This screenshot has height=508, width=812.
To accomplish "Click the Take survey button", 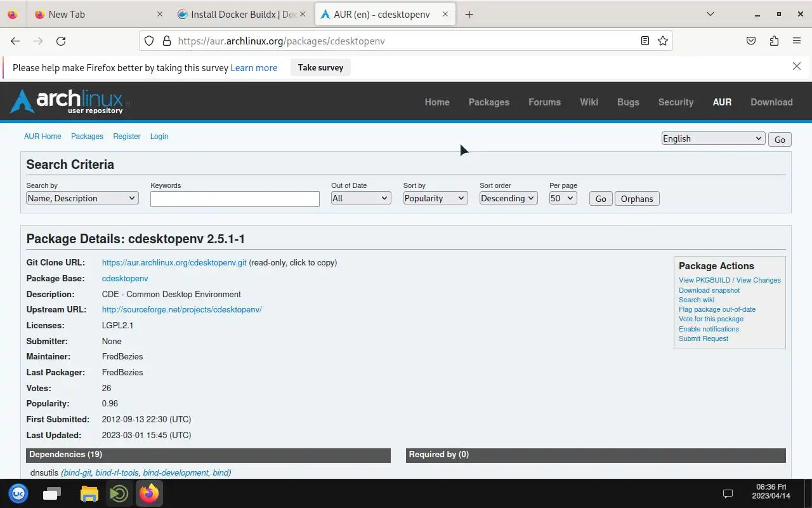I will (x=320, y=67).
